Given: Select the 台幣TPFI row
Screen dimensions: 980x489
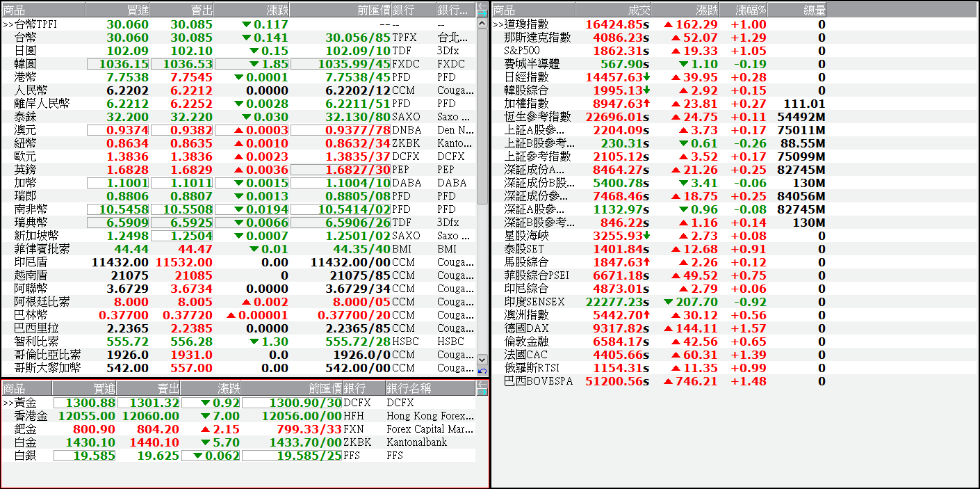Looking at the screenshot, I should [238, 24].
